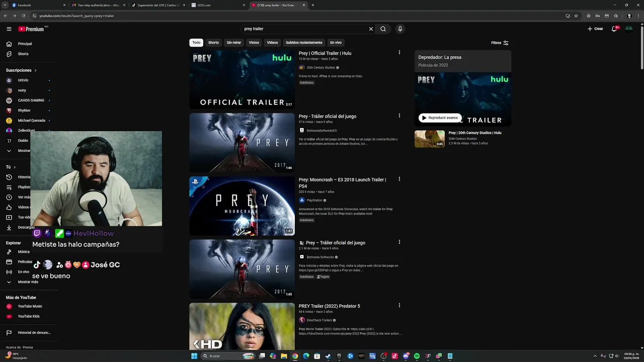Select the Sin mirar filter chip
Image resolution: width=644 pixels, height=362 pixels.
click(233, 43)
